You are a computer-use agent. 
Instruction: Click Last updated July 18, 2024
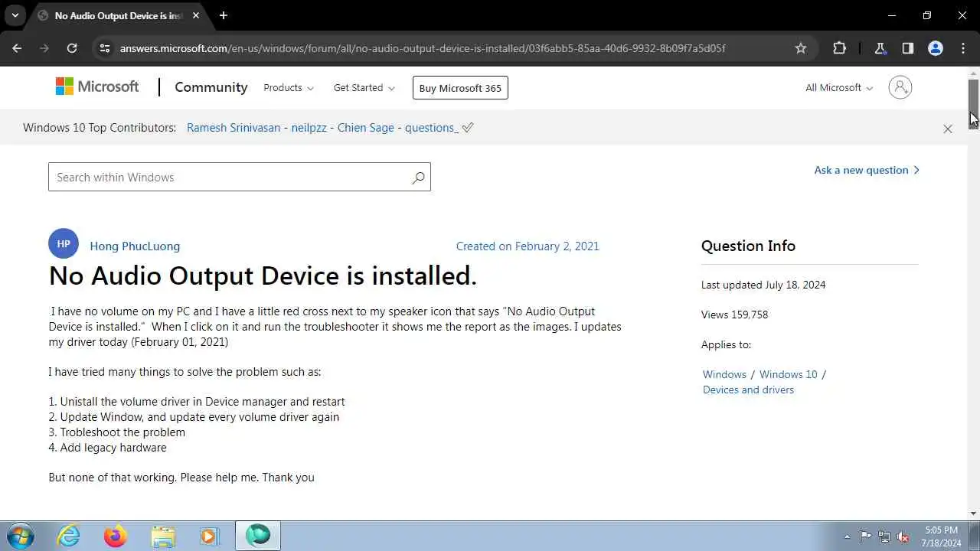tap(763, 285)
